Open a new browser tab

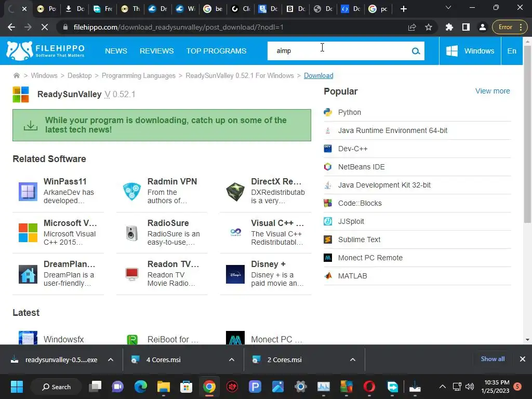click(403, 9)
